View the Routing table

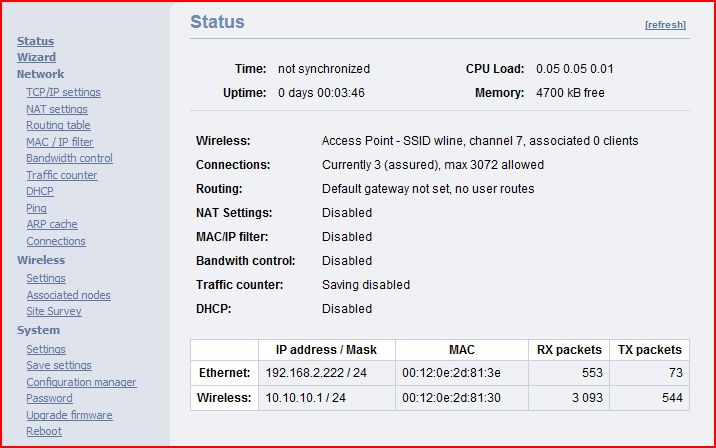click(58, 125)
